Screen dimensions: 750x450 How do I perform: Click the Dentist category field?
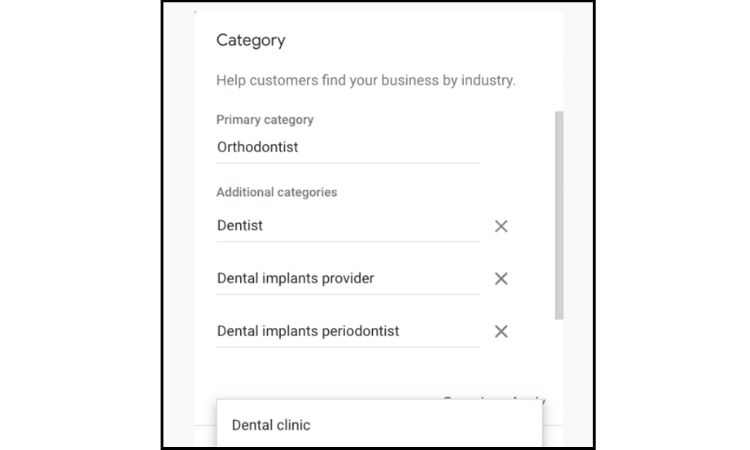click(x=347, y=226)
